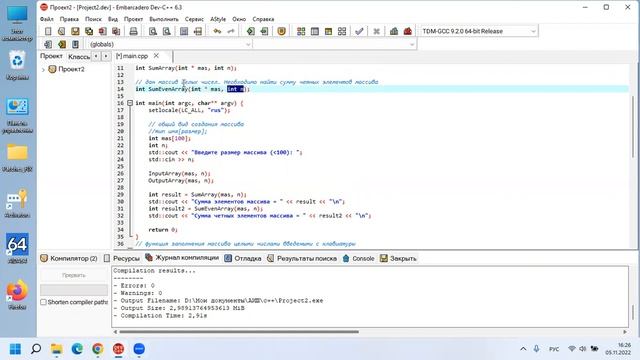Save the current file with the Save icon
The width and height of the screenshot is (640, 360).
point(75,31)
